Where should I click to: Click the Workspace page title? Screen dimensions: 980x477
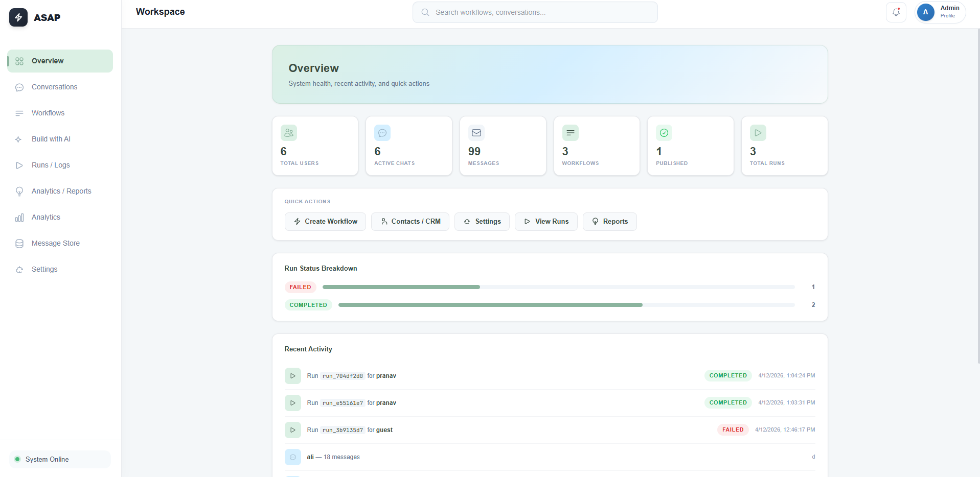click(161, 12)
